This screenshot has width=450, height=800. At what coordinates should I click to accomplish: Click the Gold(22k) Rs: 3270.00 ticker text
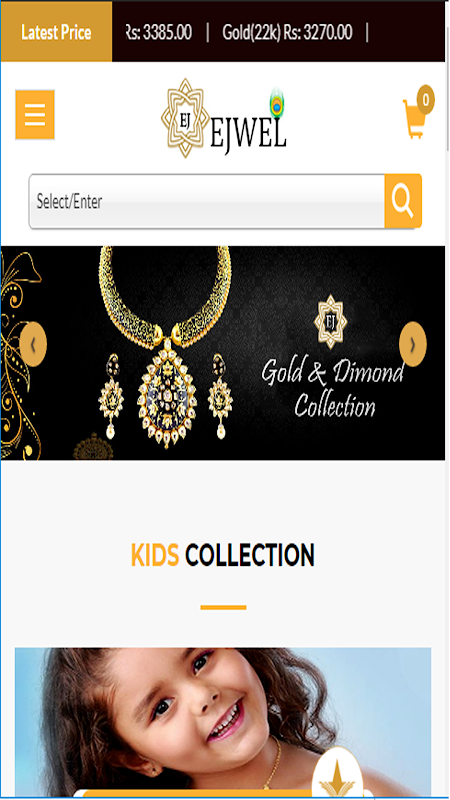coord(287,33)
